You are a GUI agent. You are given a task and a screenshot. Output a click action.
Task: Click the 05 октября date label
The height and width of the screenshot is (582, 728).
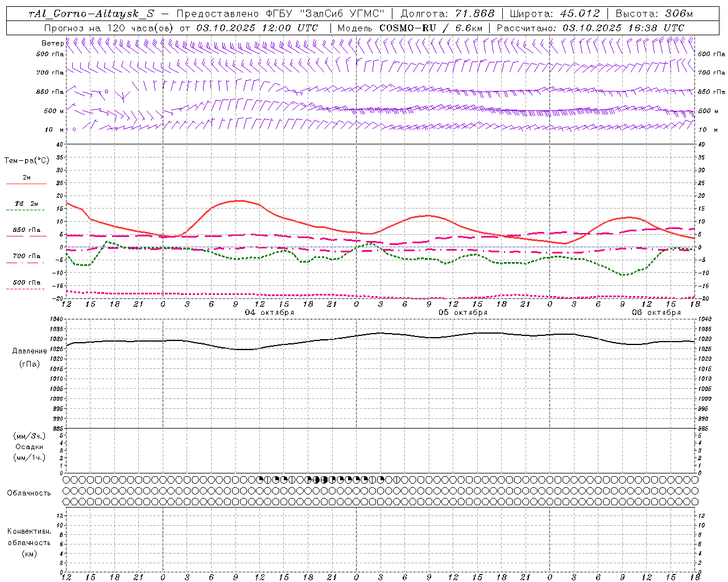click(463, 313)
